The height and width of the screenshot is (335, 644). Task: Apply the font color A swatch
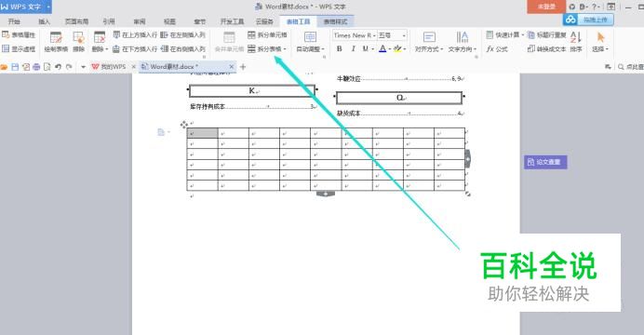(x=382, y=48)
